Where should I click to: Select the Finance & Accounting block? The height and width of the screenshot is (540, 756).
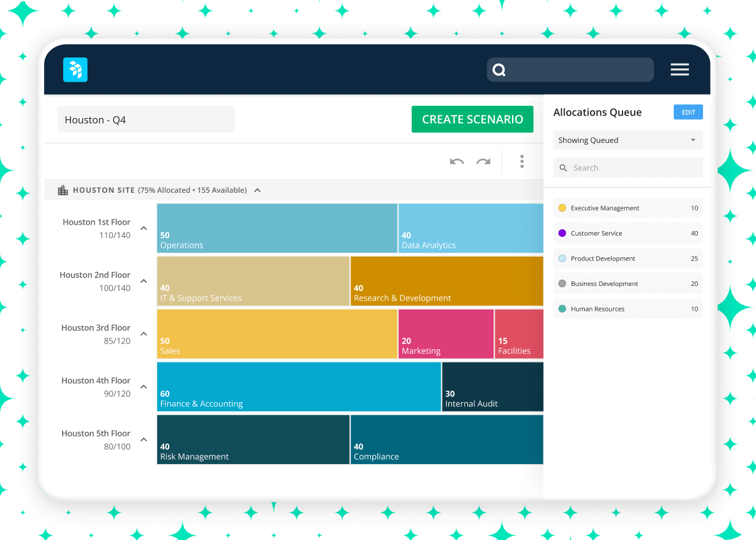point(299,387)
